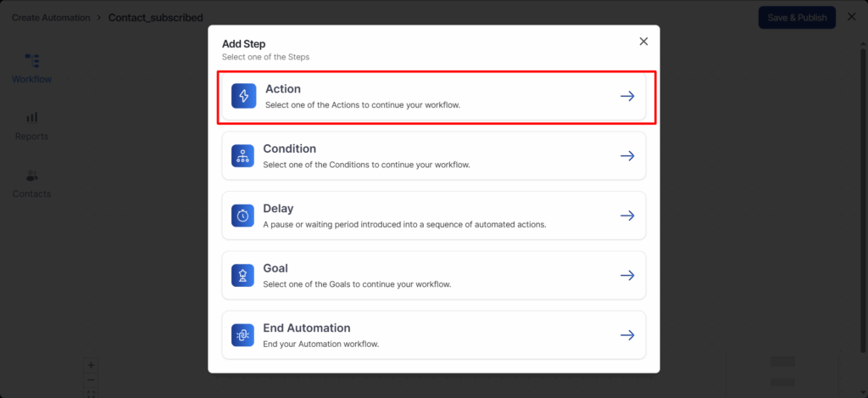Click the Action lightning bolt icon

coord(243,96)
